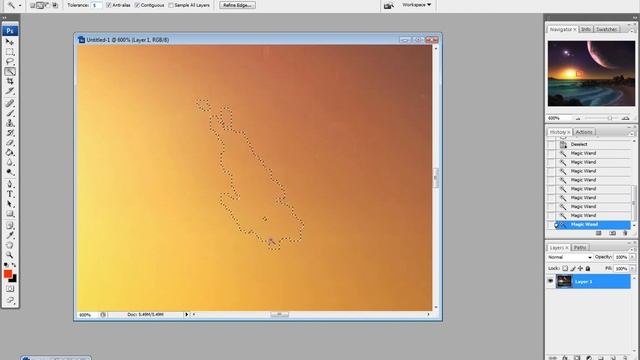The image size is (640, 360).
Task: Select the Slice tool
Action: click(x=10, y=91)
